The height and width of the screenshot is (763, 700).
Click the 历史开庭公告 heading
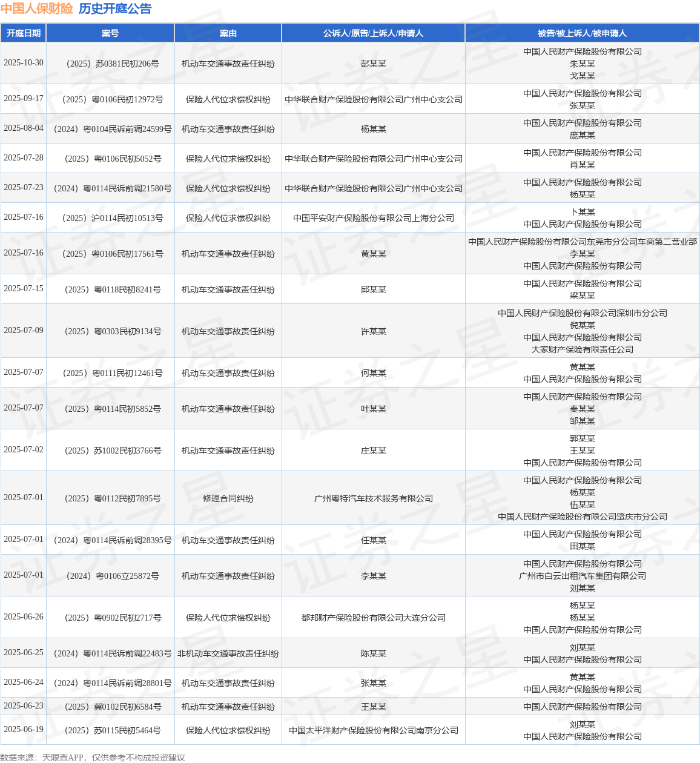click(x=115, y=8)
